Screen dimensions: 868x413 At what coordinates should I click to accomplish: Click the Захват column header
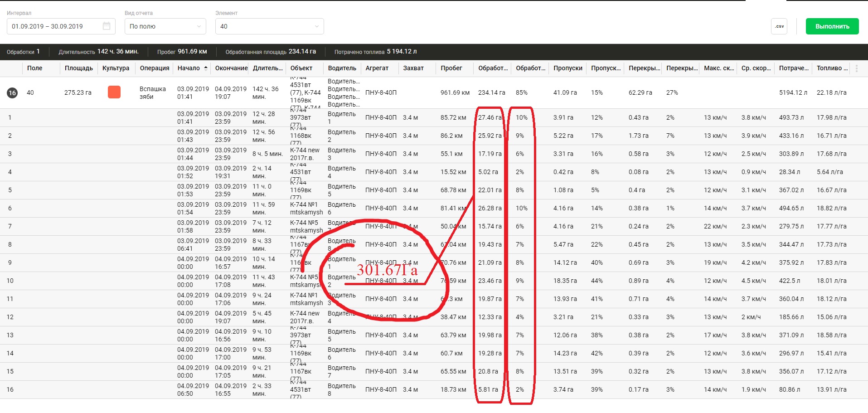[413, 68]
